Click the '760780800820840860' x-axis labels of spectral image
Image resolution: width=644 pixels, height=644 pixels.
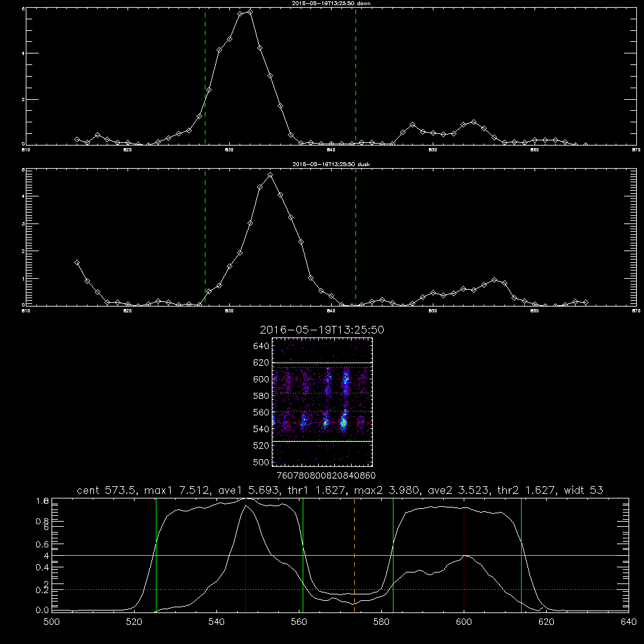[x=326, y=476]
